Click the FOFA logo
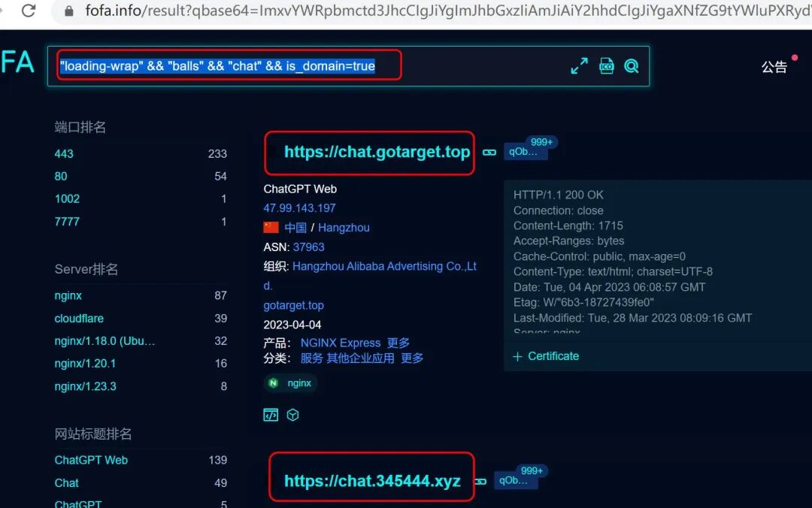The width and height of the screenshot is (812, 508). (x=17, y=62)
